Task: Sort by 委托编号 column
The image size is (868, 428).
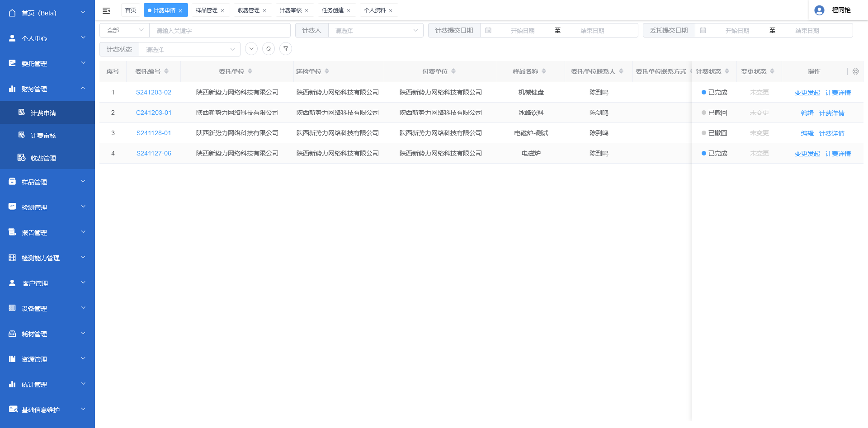Action: [x=166, y=71]
